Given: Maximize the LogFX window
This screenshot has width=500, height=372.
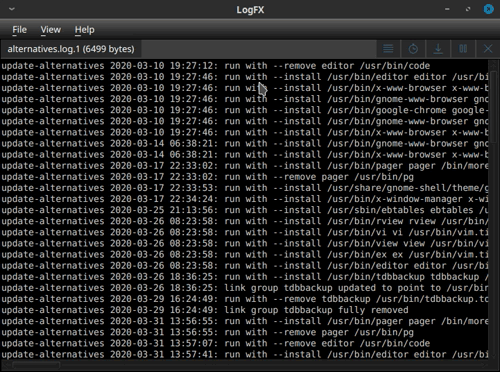Looking at the screenshot, I should 468,9.
